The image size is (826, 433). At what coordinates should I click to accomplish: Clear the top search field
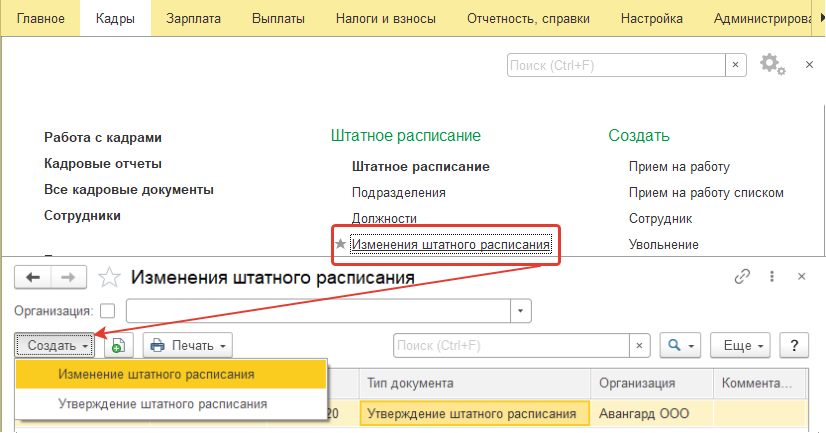[735, 65]
